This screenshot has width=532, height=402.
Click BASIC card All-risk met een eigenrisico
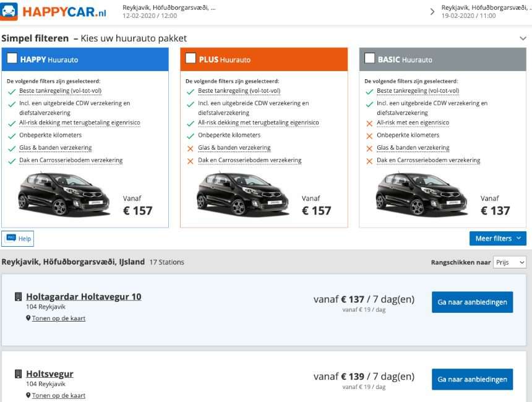(413, 122)
